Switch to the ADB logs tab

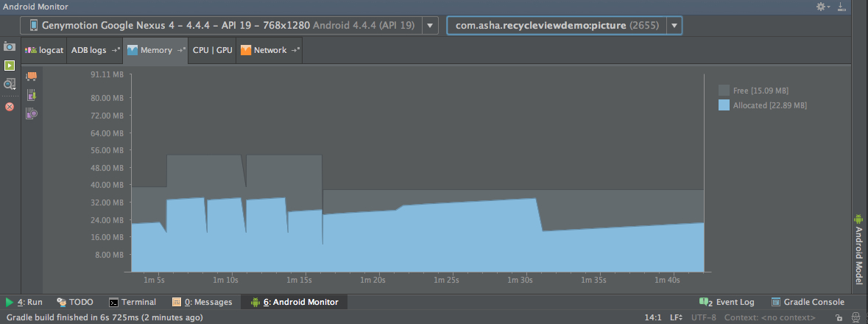tap(95, 50)
